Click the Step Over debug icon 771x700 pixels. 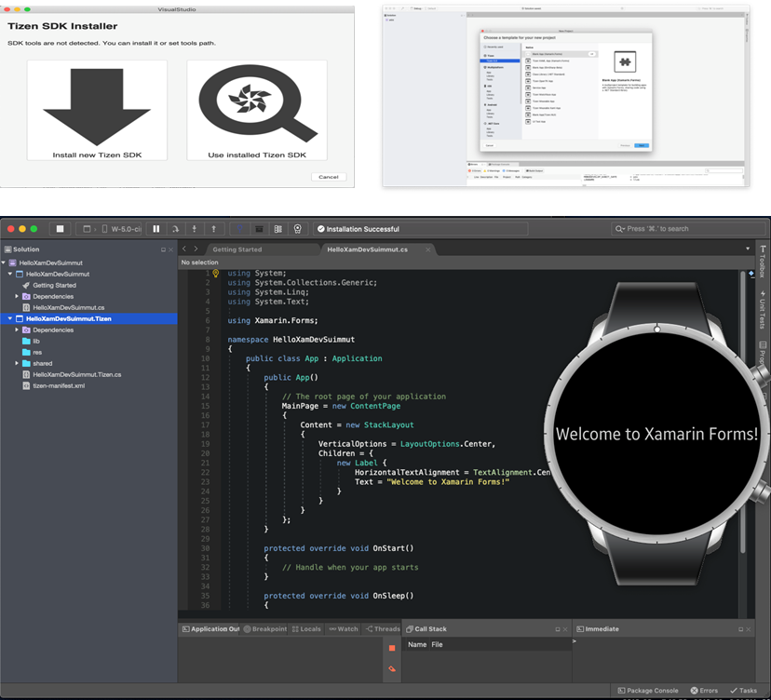coord(176,229)
